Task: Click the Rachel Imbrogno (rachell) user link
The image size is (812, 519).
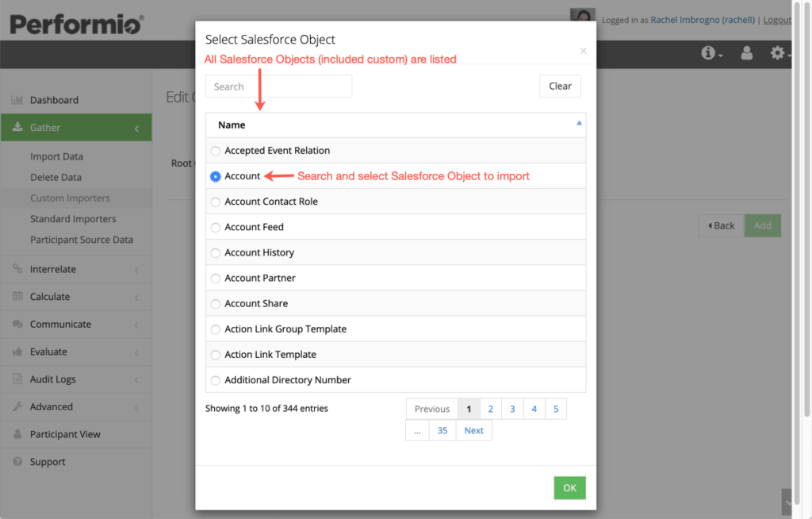Action: coord(703,20)
